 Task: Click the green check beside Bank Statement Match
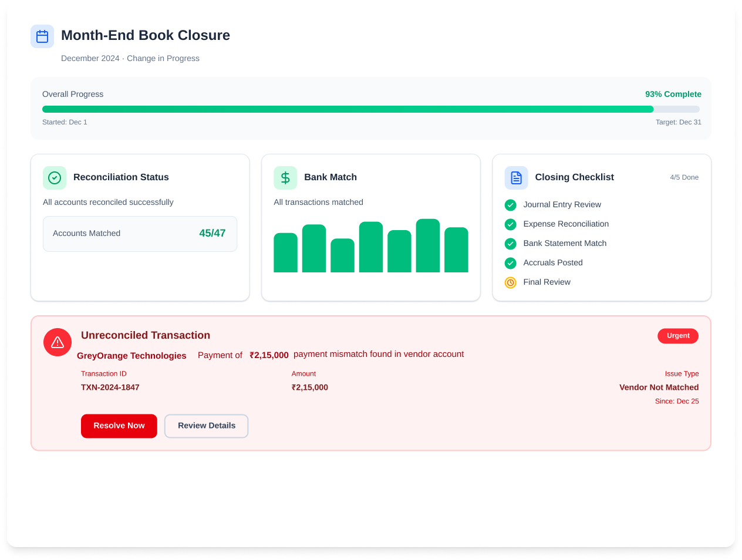[511, 244]
